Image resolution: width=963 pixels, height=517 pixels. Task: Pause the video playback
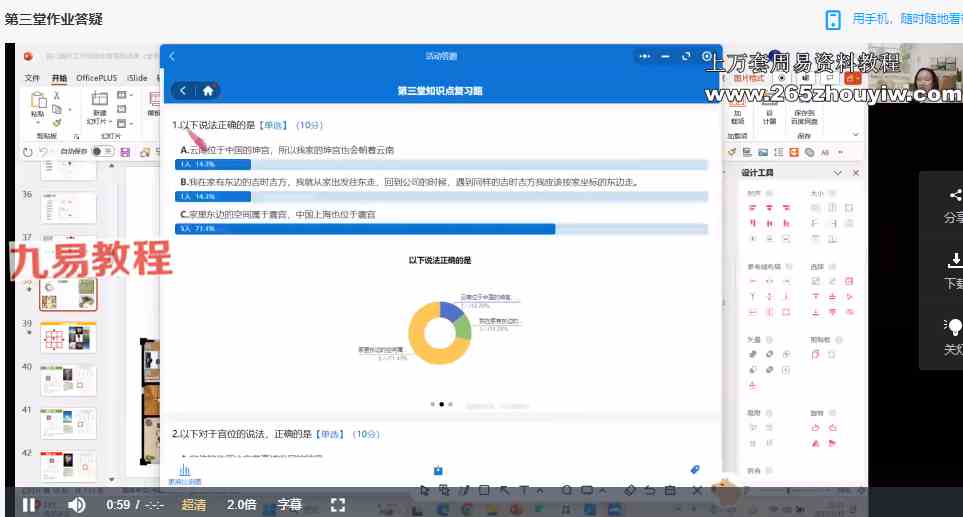tap(29, 505)
